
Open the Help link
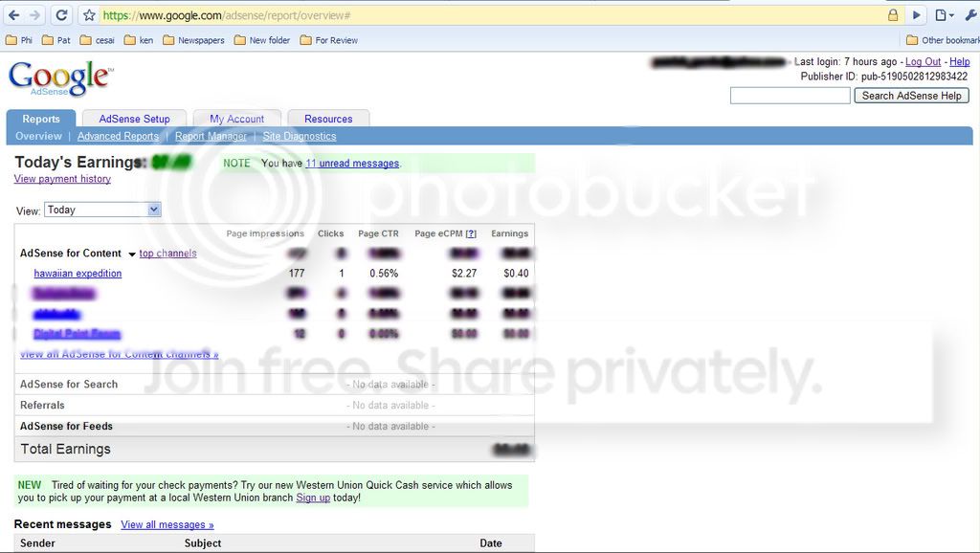959,62
